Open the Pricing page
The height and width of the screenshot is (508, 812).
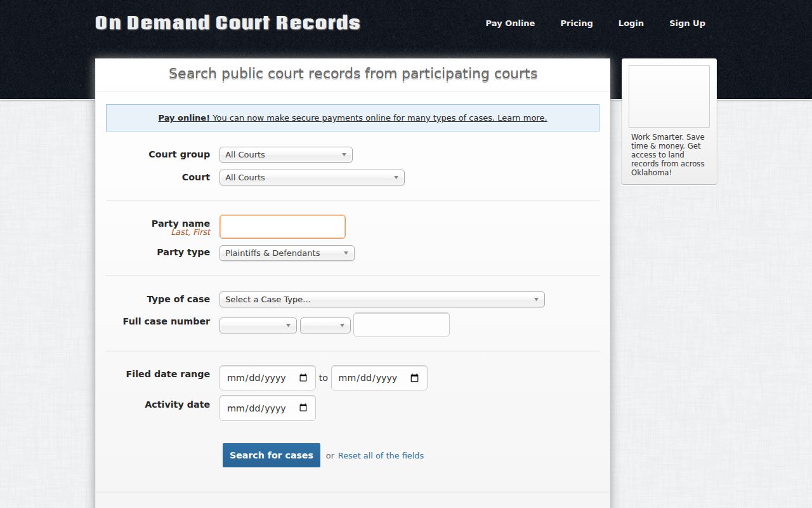(x=577, y=23)
